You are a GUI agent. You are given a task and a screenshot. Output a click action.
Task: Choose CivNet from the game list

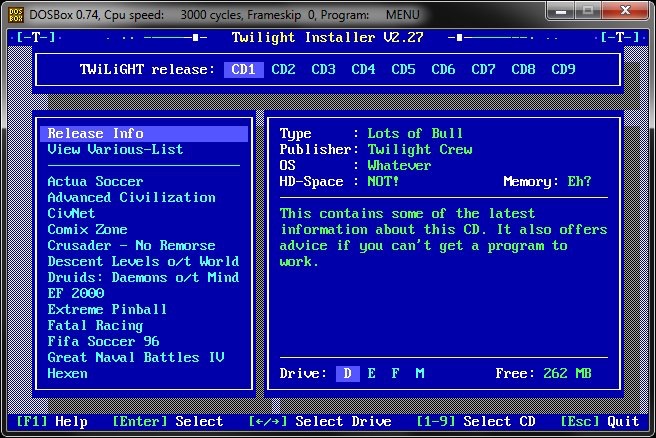point(71,213)
